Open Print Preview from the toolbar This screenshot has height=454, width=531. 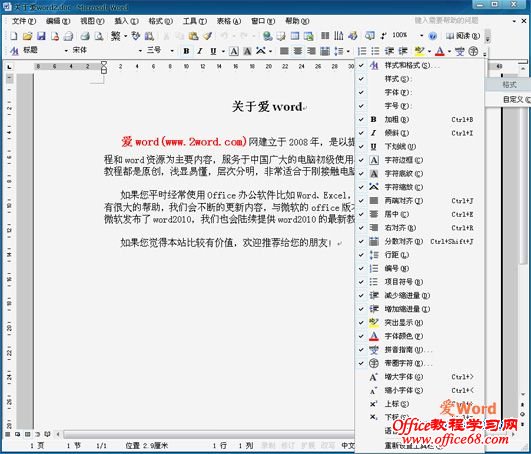pos(99,36)
